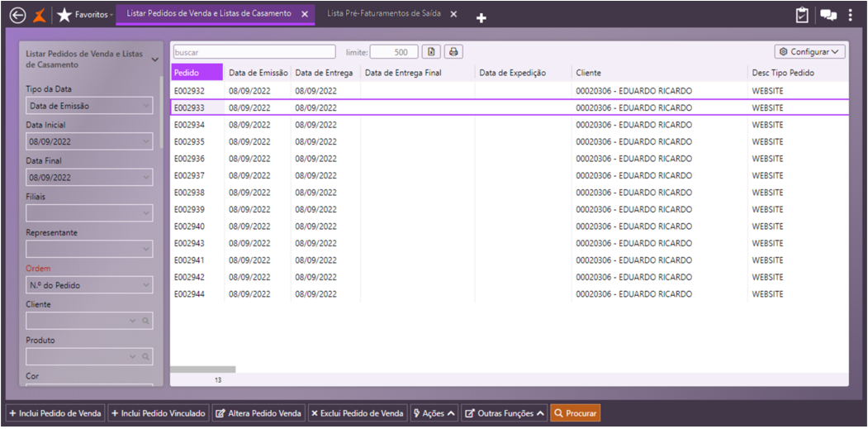The image size is (868, 429).
Task: Select order row E002934
Action: (510, 125)
